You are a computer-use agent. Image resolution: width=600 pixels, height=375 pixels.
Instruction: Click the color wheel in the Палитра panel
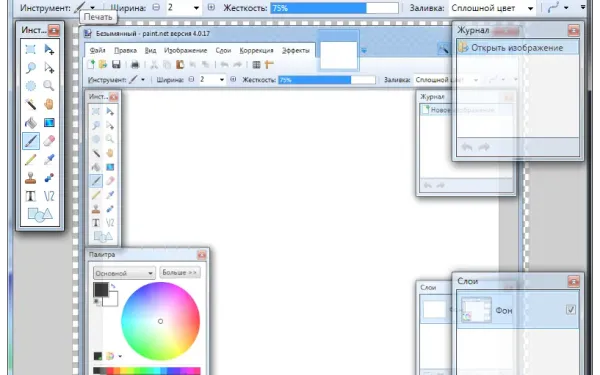pyautogui.click(x=160, y=321)
